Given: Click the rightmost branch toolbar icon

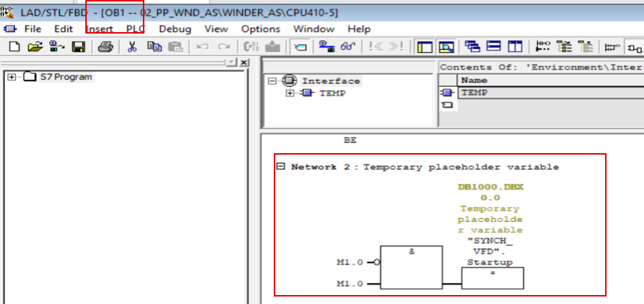Looking at the screenshot, I should tap(635, 47).
